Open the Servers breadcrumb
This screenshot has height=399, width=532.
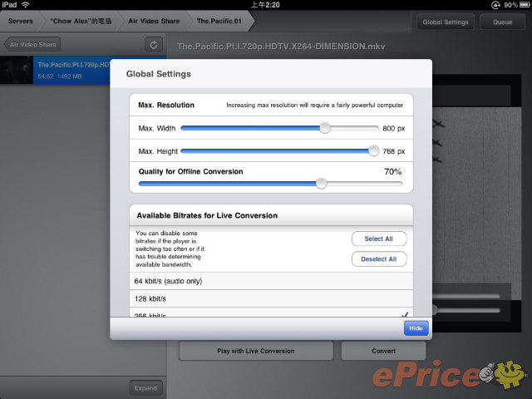pos(21,20)
